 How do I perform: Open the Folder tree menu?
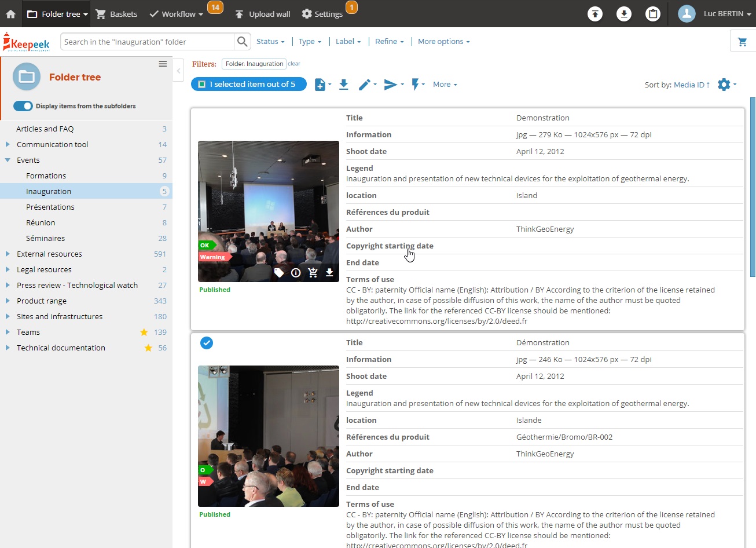click(57, 14)
